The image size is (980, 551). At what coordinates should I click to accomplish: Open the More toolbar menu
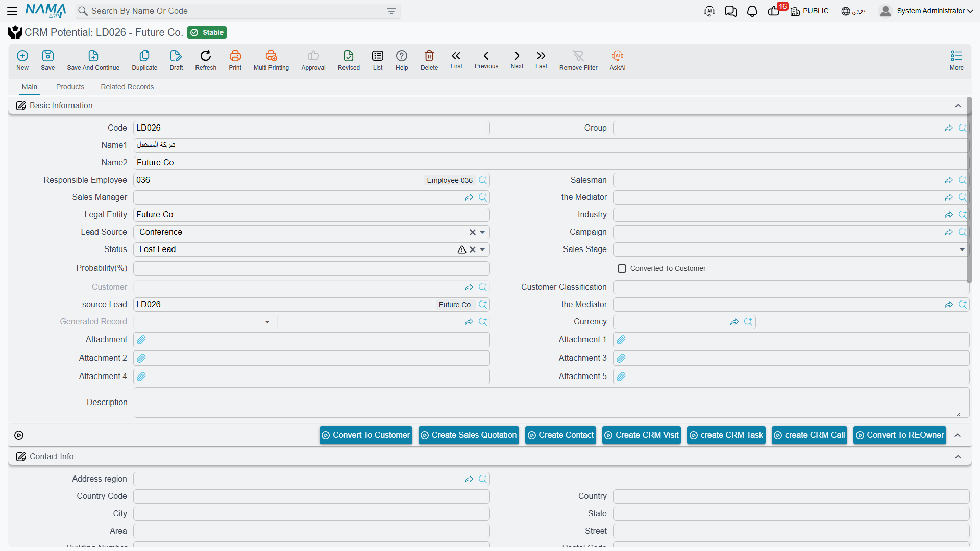(x=957, y=60)
